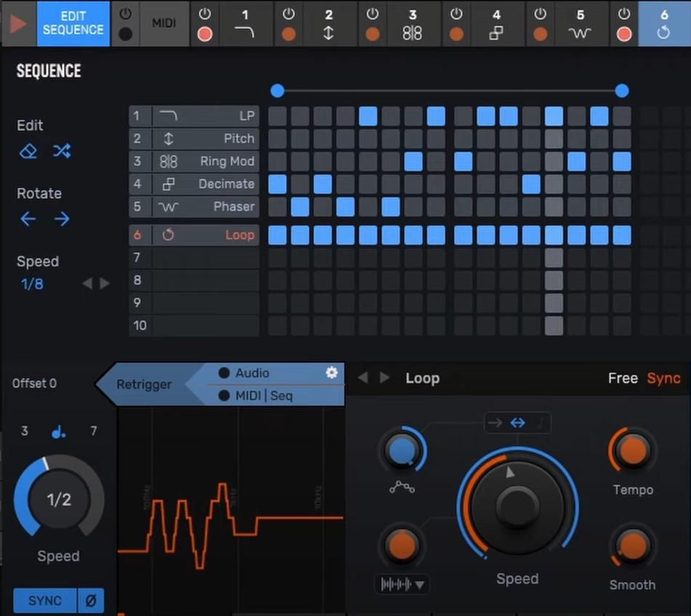Toggle power for effect slot 2

(288, 14)
